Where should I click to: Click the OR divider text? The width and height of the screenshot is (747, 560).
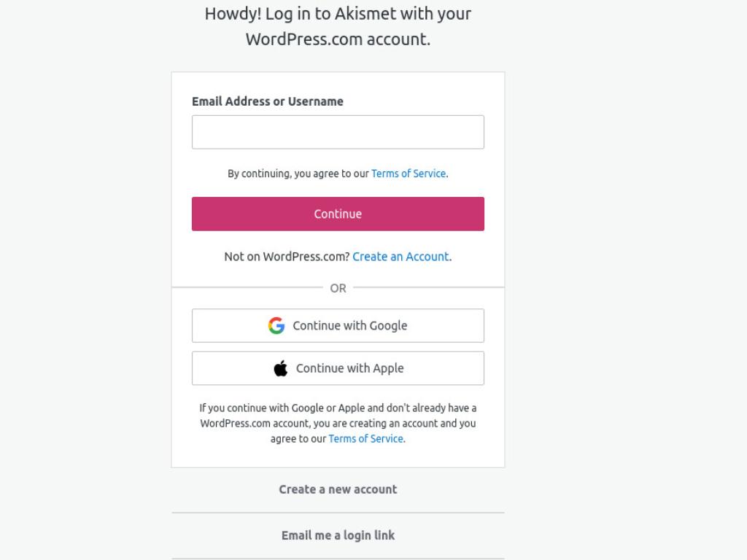point(338,288)
